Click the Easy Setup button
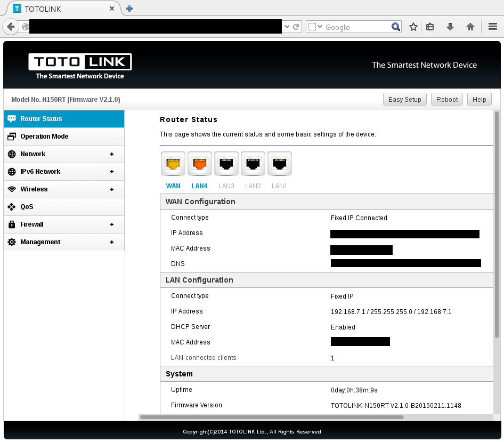Screen dimensions: 504x442 pyautogui.click(x=405, y=99)
